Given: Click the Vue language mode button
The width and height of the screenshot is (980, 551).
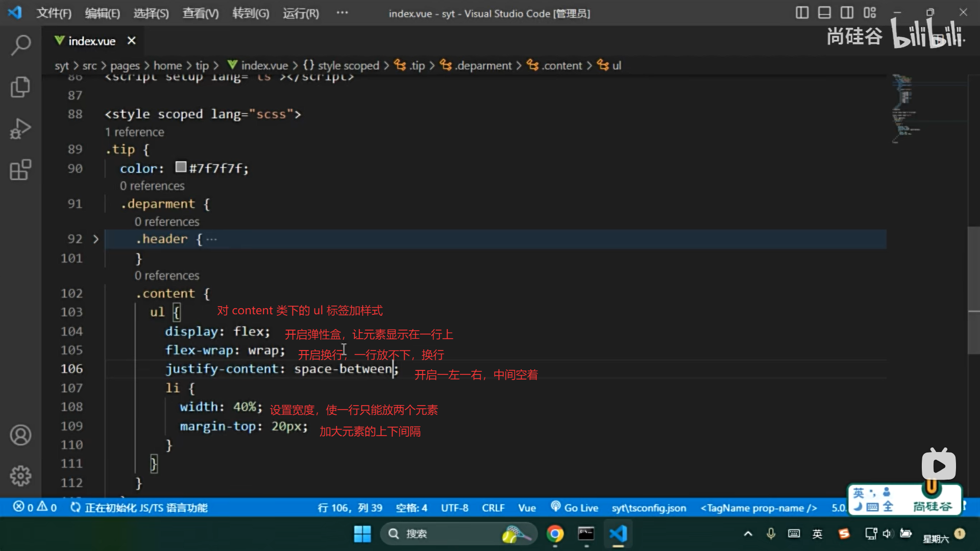Looking at the screenshot, I should tap(527, 508).
